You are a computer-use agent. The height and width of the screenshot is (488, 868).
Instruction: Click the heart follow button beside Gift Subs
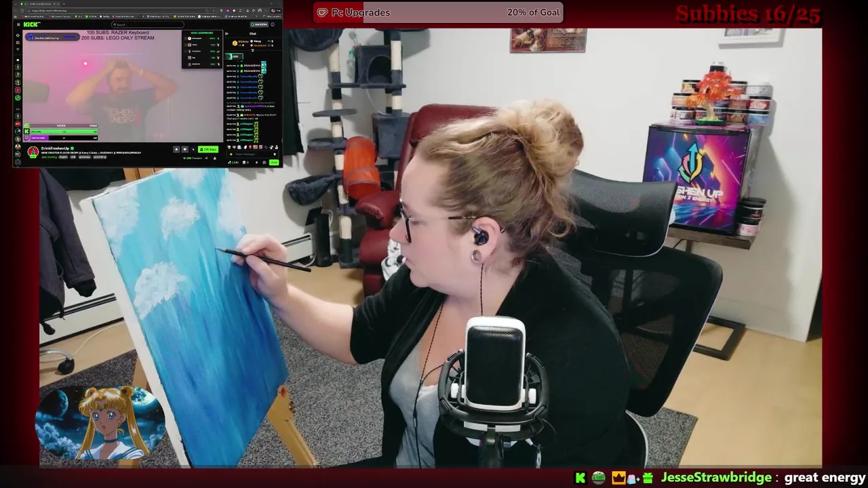coord(184,149)
